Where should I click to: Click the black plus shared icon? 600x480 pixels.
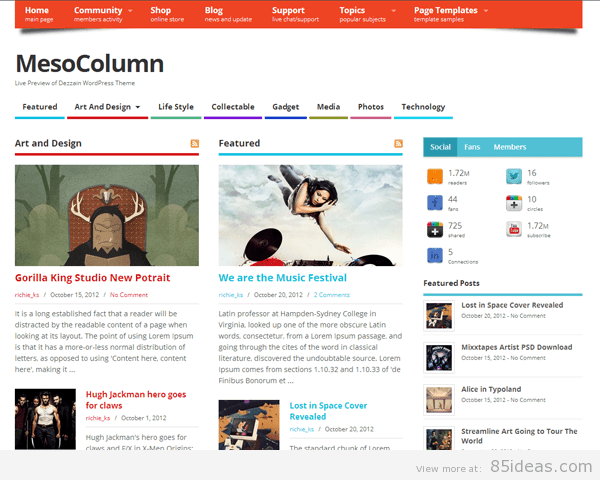click(x=435, y=229)
